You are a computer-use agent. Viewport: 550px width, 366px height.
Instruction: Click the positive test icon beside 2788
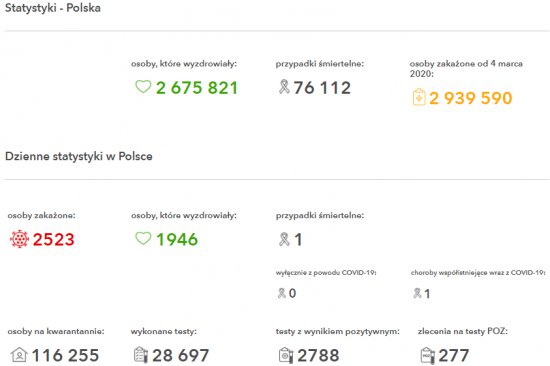click(x=286, y=355)
